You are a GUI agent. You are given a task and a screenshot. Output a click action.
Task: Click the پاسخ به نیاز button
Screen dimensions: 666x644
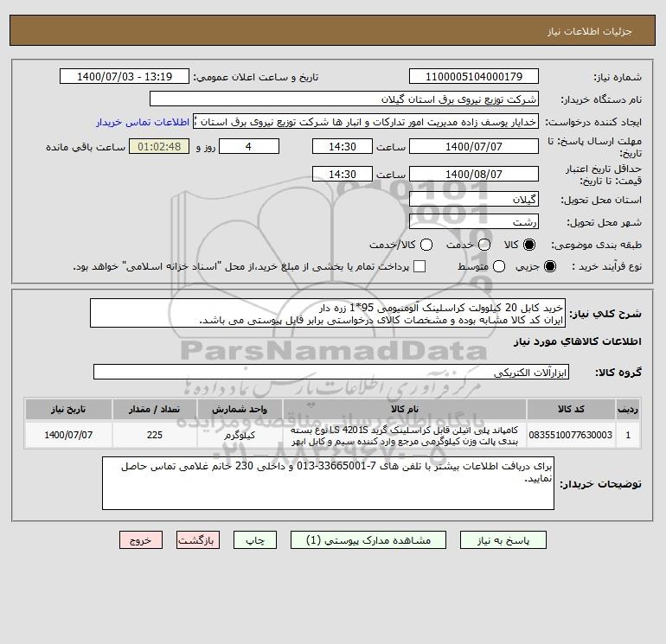[503, 540]
